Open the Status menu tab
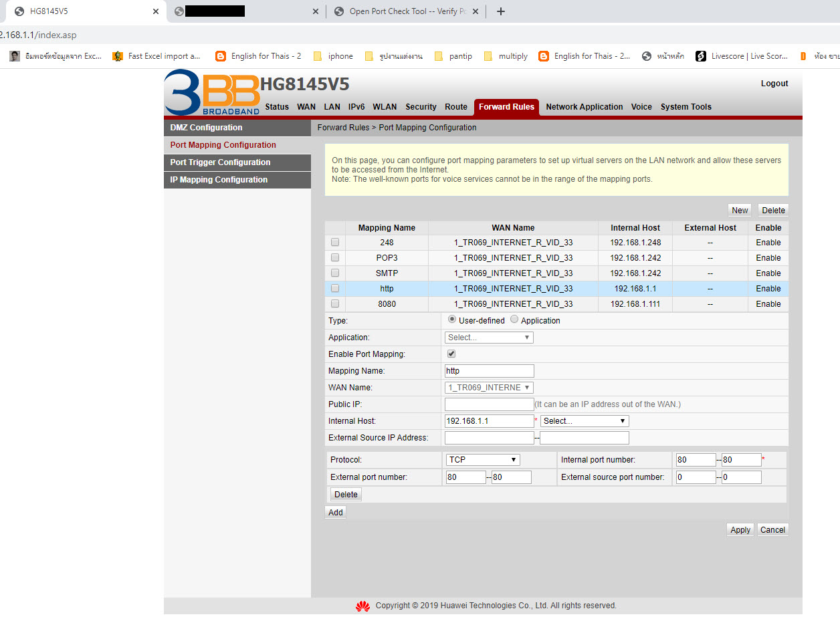Viewport: 840px width, 633px height. (x=277, y=107)
